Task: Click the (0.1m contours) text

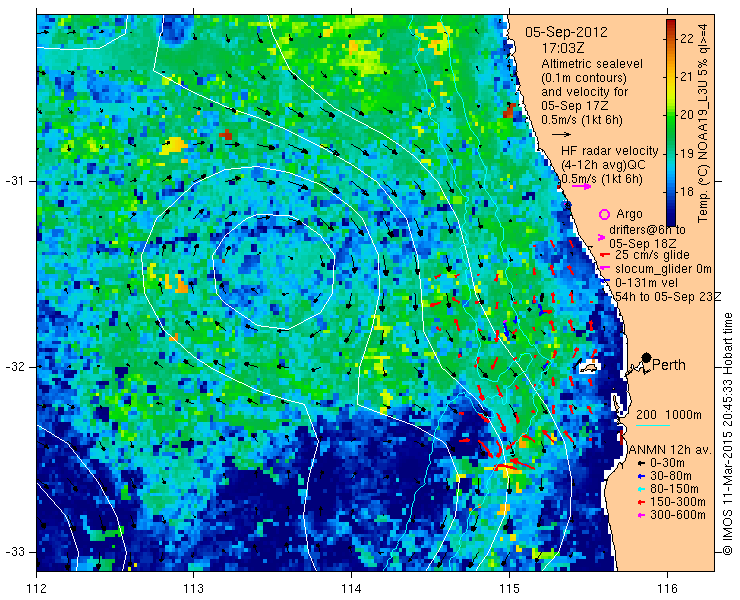Action: [584, 77]
